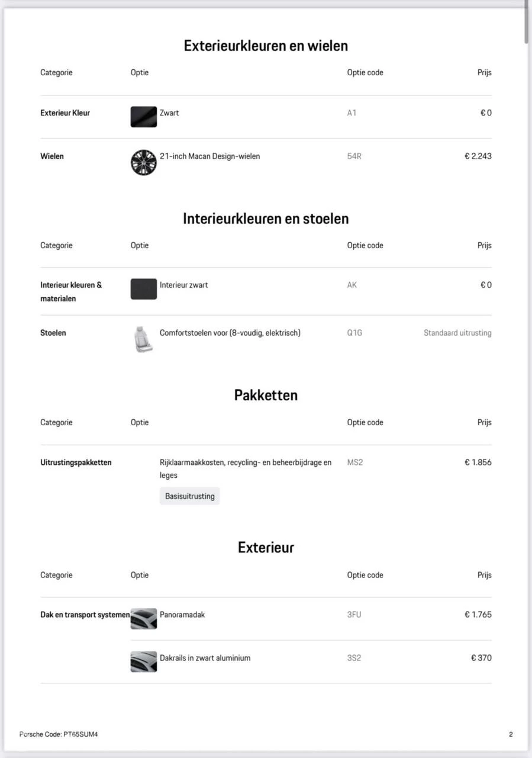Click the 21-inch Macan Design wheel icon
The image size is (532, 758).
143,162
